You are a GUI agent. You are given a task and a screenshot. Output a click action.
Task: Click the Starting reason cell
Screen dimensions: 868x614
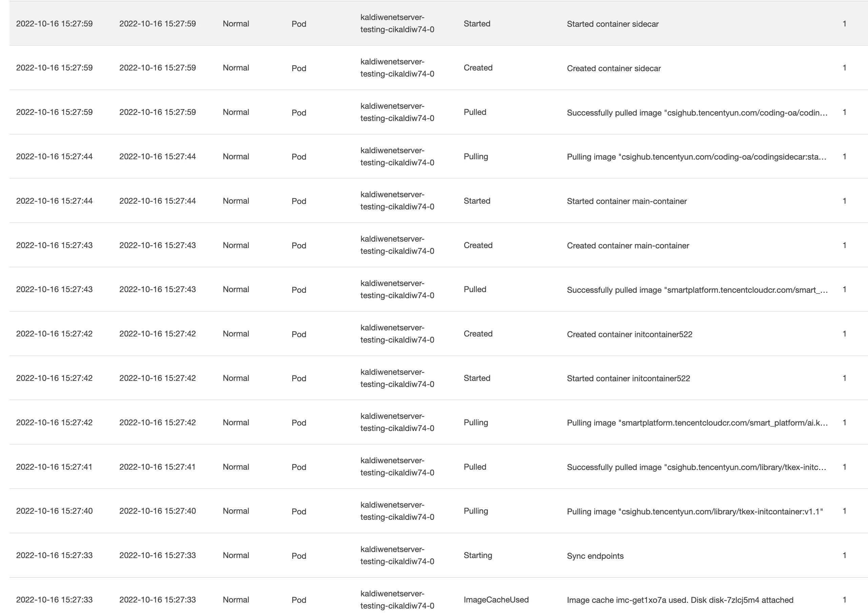(x=478, y=555)
